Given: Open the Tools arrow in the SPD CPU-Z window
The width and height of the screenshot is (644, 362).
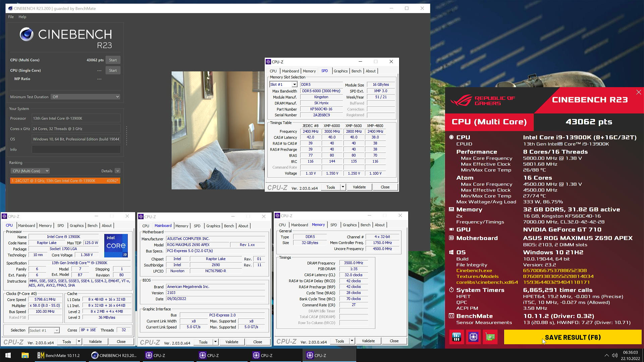Looking at the screenshot, I should (x=343, y=187).
